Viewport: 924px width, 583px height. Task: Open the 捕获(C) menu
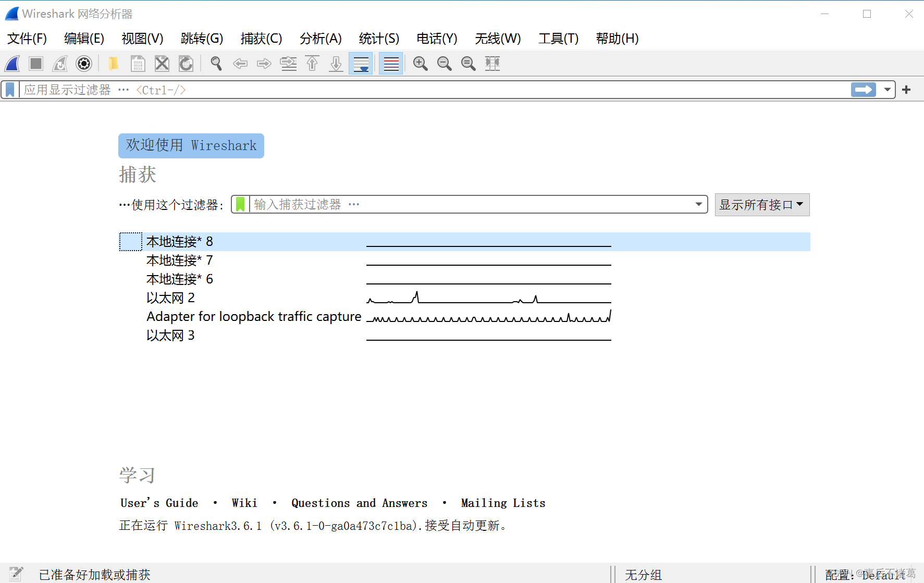coord(261,39)
